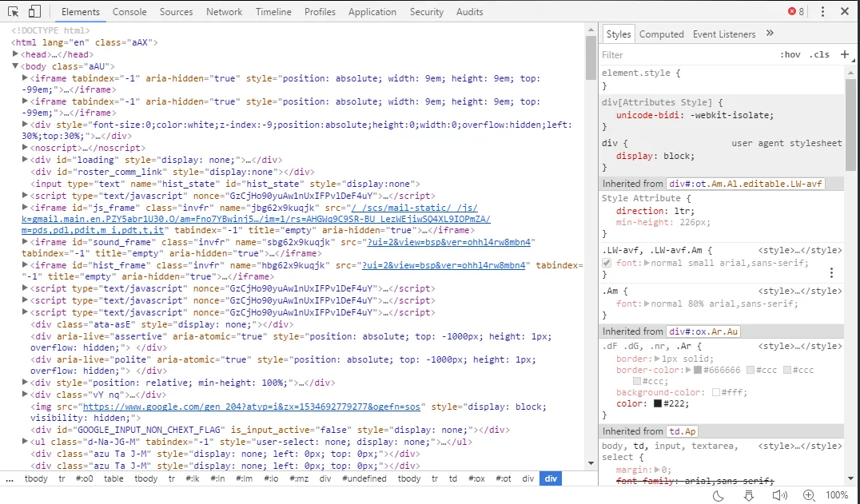This screenshot has width=860, height=504.
Task: Expand the noscript element node
Action: [x=25, y=147]
